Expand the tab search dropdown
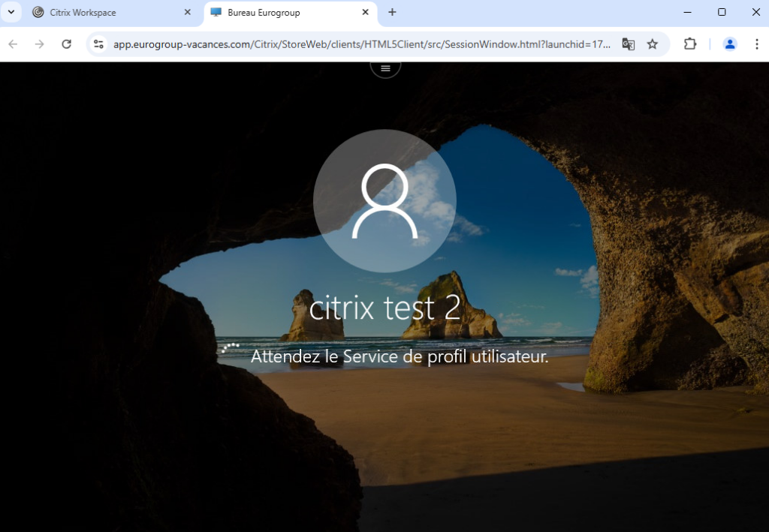 point(11,12)
